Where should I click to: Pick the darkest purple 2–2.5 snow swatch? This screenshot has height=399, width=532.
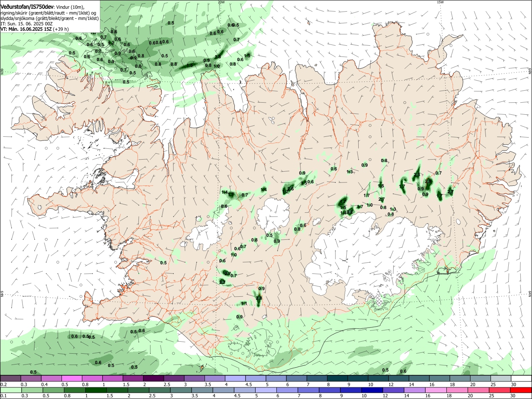click(153, 379)
